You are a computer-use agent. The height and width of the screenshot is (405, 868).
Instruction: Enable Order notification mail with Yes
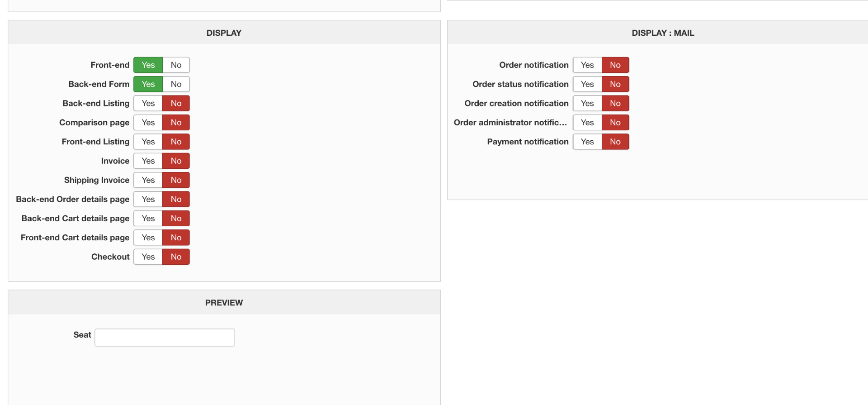click(x=587, y=65)
